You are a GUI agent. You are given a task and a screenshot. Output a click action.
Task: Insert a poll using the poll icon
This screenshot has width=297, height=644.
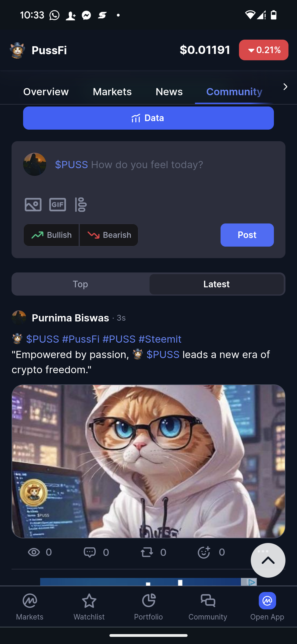coord(81,204)
